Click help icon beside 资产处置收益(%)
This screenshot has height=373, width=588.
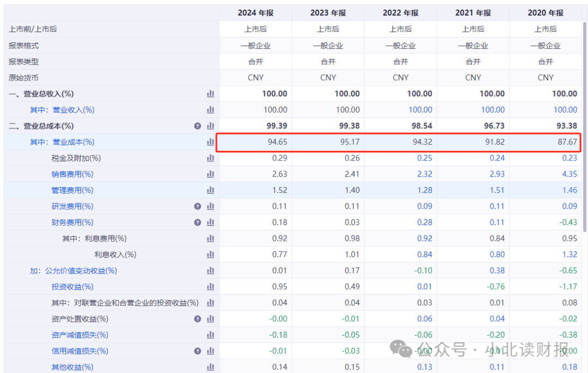[198, 319]
